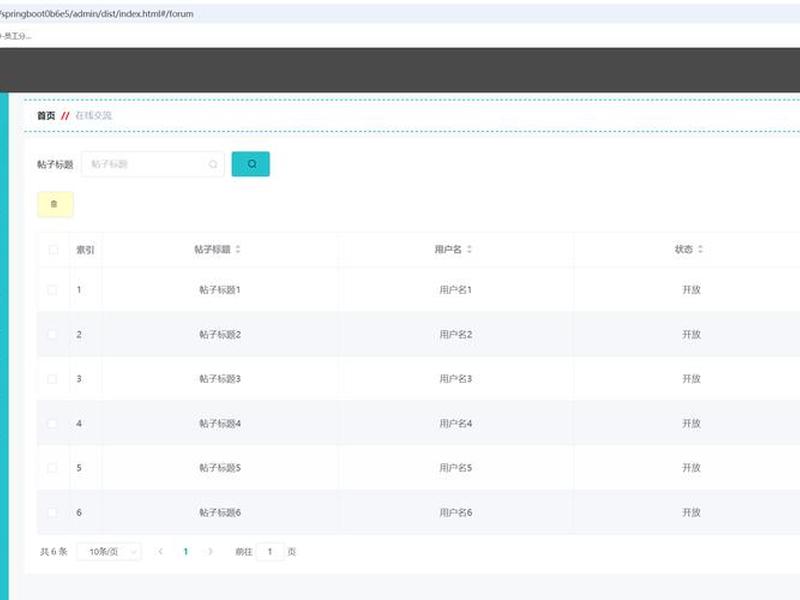Check the checkbox for row 帖子标题2
The width and height of the screenshot is (800, 600).
(52, 334)
